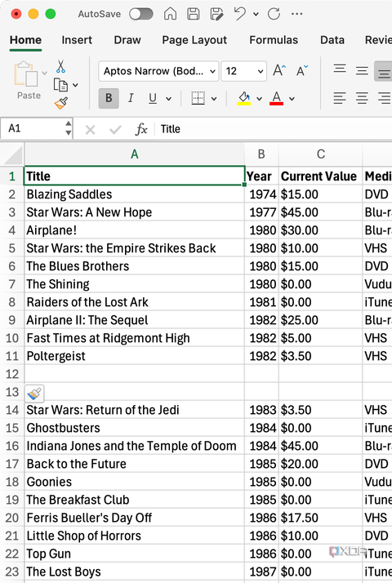Expand the underline style dropdown arrow
392x583 pixels.
(169, 99)
